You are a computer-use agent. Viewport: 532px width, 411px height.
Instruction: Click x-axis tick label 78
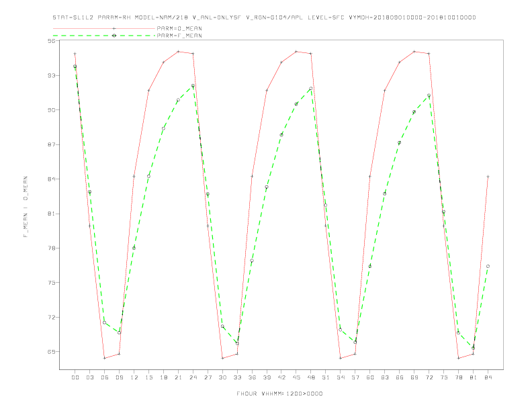(459, 377)
